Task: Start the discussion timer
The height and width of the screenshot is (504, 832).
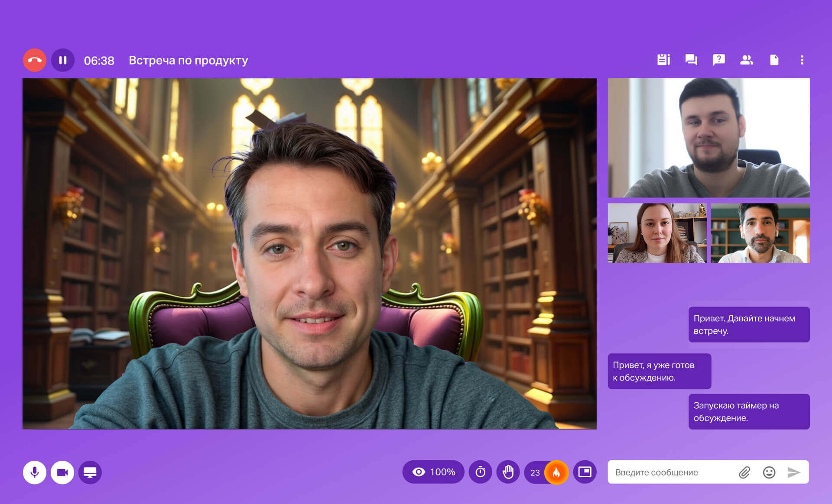Action: coord(480,472)
